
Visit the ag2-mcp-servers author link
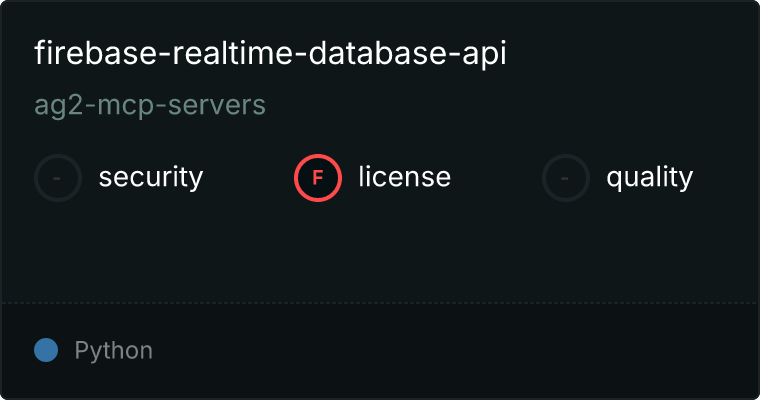click(x=150, y=105)
